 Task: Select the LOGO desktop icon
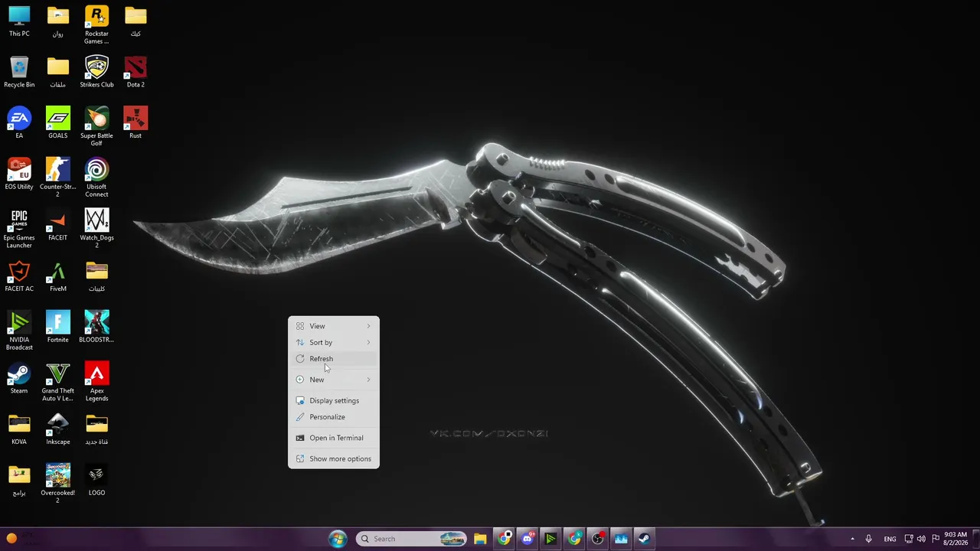coord(96,481)
